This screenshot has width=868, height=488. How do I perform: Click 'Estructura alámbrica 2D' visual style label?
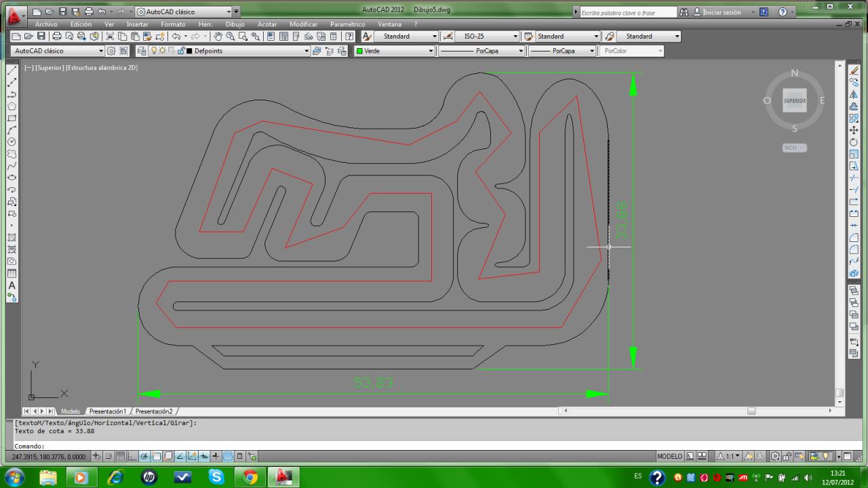pos(102,68)
